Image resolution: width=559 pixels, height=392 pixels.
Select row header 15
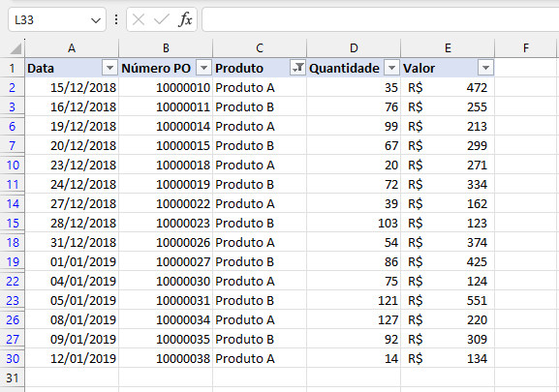pyautogui.click(x=13, y=223)
